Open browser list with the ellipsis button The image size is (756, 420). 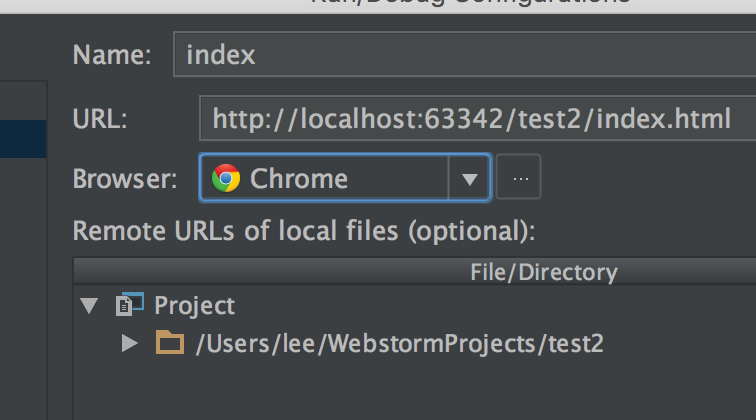(519, 179)
